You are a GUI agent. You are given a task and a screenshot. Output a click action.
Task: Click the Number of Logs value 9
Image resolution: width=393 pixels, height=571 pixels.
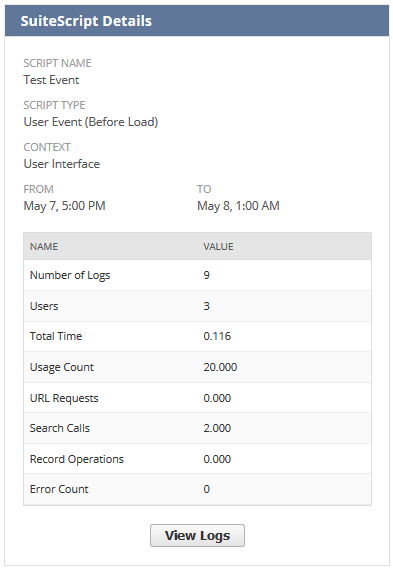[x=207, y=275]
